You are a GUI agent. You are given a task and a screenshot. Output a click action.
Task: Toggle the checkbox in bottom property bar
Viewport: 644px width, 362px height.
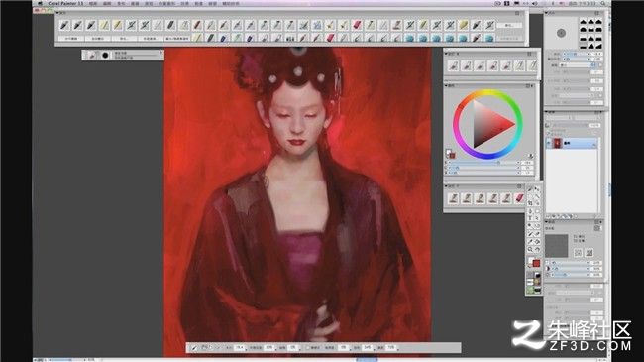click(307, 348)
